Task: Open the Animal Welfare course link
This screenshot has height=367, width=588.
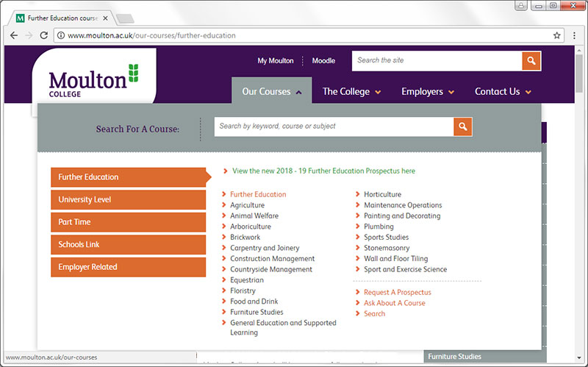Action: pyautogui.click(x=254, y=215)
